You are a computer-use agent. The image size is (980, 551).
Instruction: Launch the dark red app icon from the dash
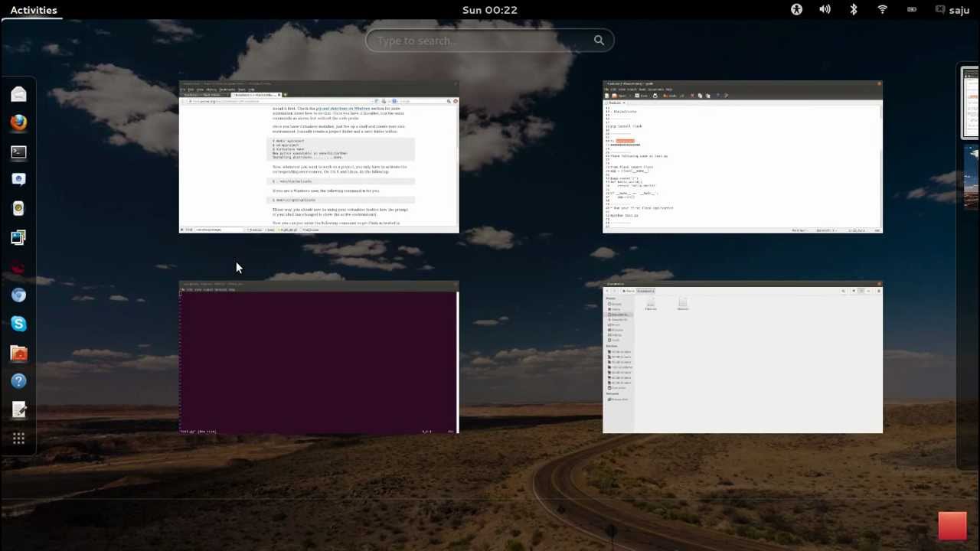coord(18,266)
